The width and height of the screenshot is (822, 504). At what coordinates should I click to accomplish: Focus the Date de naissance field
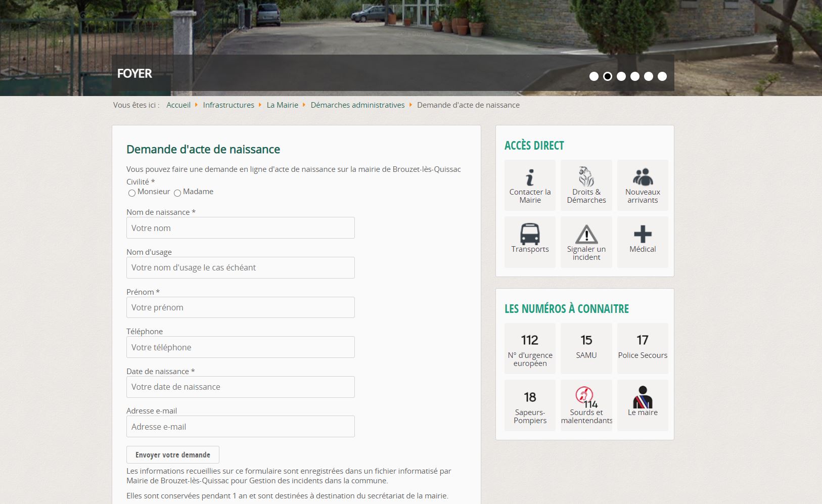tap(241, 387)
